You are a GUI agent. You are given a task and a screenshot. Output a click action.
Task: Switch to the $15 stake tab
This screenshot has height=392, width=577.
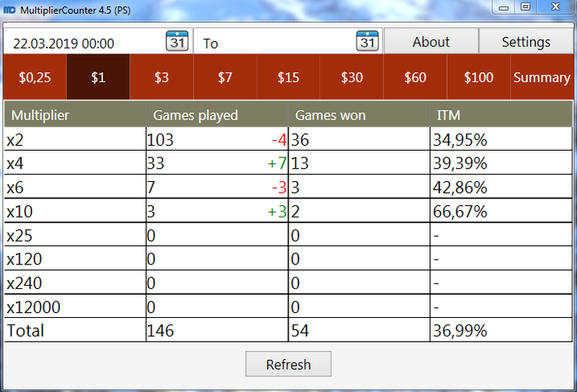pos(288,77)
